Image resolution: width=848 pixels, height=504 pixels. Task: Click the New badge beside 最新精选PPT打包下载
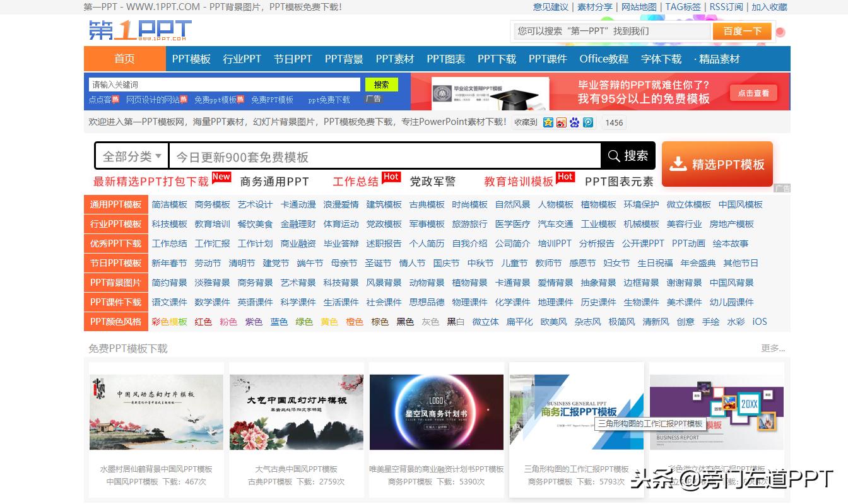221,177
